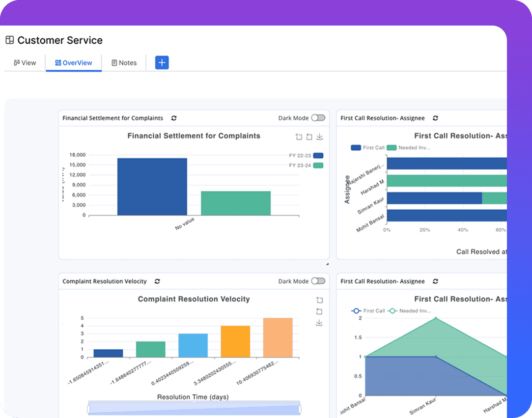Viewport: 532px width, 418px height.
Task: Download the Complaint Resolution Velocity chart image
Action: coord(319,323)
